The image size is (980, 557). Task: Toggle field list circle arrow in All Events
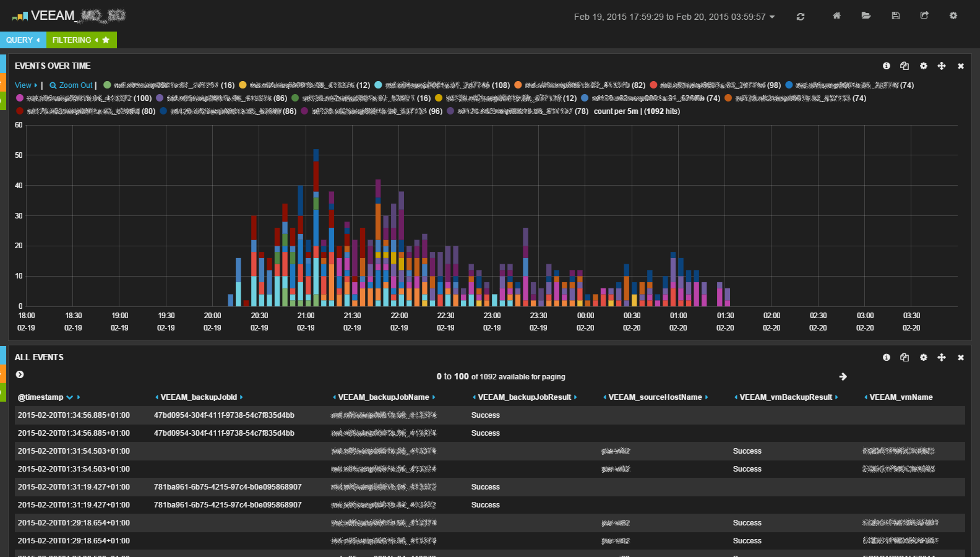point(20,374)
